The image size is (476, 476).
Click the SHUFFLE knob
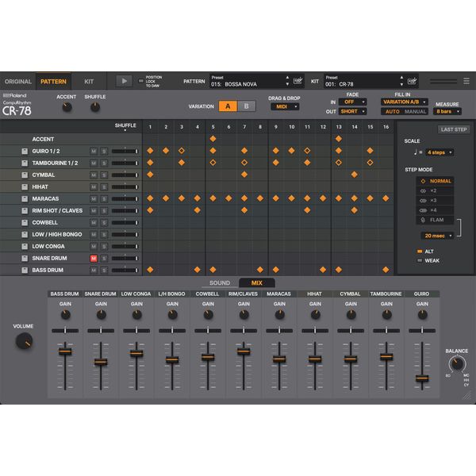[95, 107]
